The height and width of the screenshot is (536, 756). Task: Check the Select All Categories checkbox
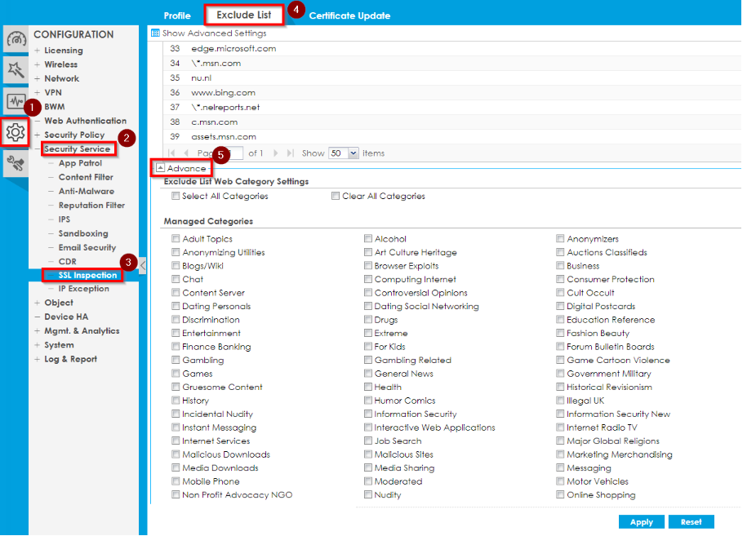[176, 197]
